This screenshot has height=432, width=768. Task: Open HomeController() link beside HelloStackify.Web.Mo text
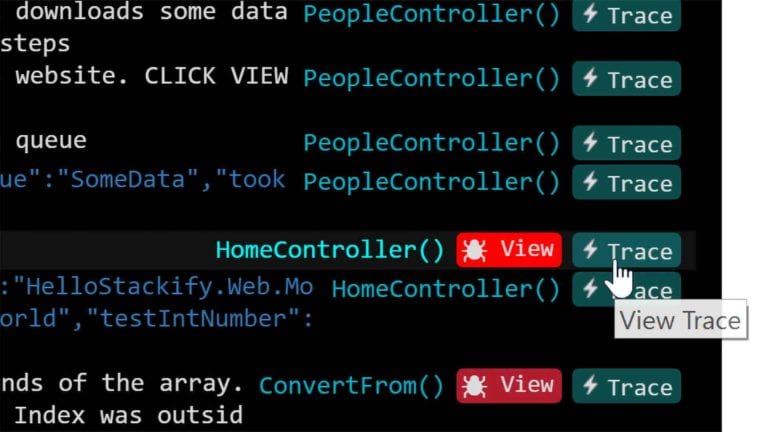pyautogui.click(x=446, y=288)
